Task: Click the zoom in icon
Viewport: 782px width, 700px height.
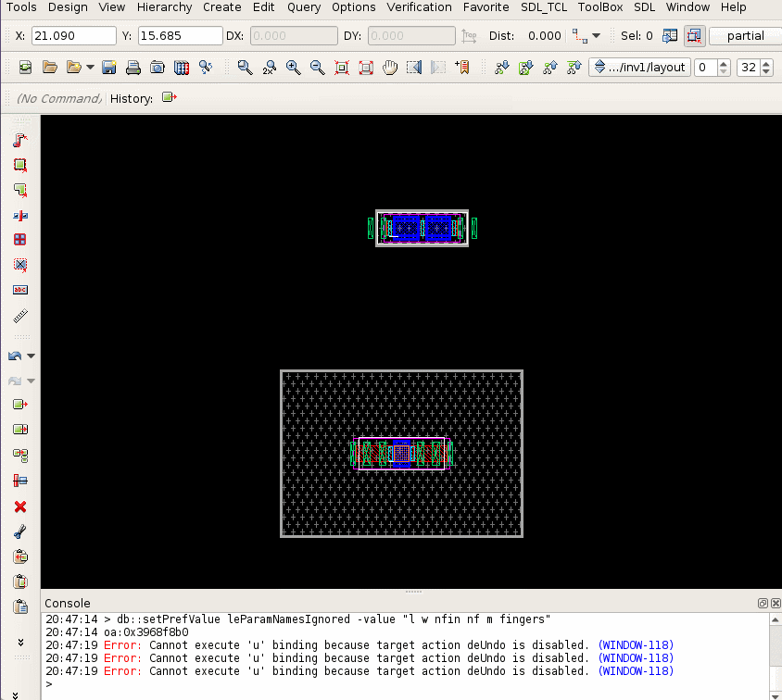Action: pos(293,68)
